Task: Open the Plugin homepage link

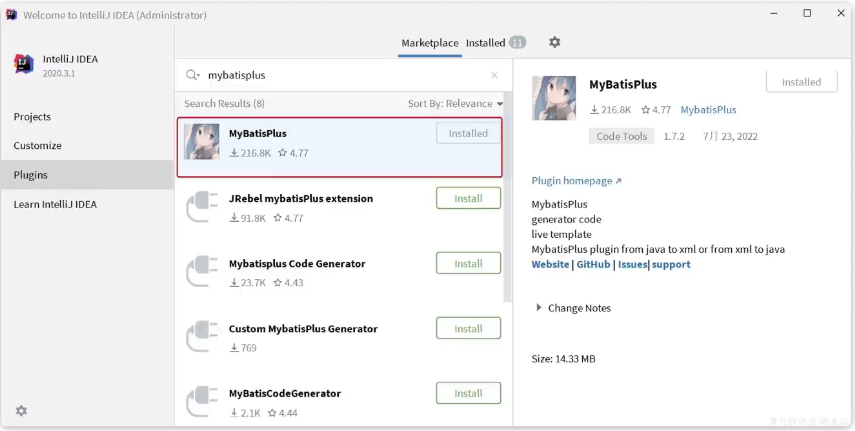Action: [576, 181]
